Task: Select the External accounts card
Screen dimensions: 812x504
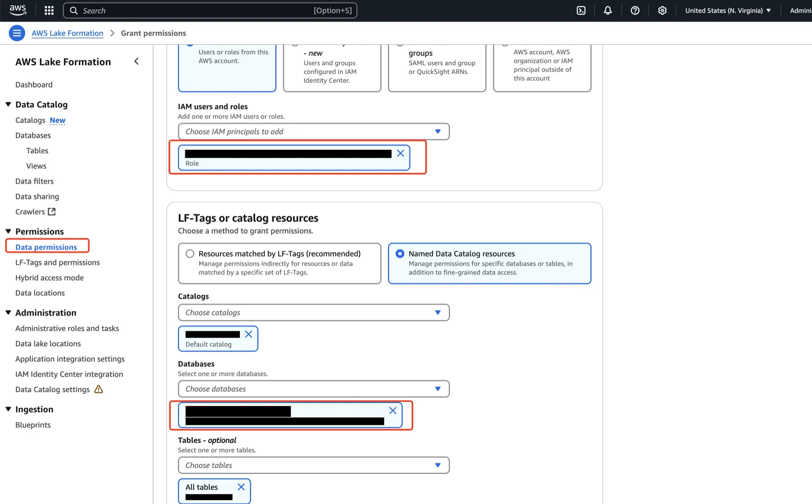Action: 542,68
